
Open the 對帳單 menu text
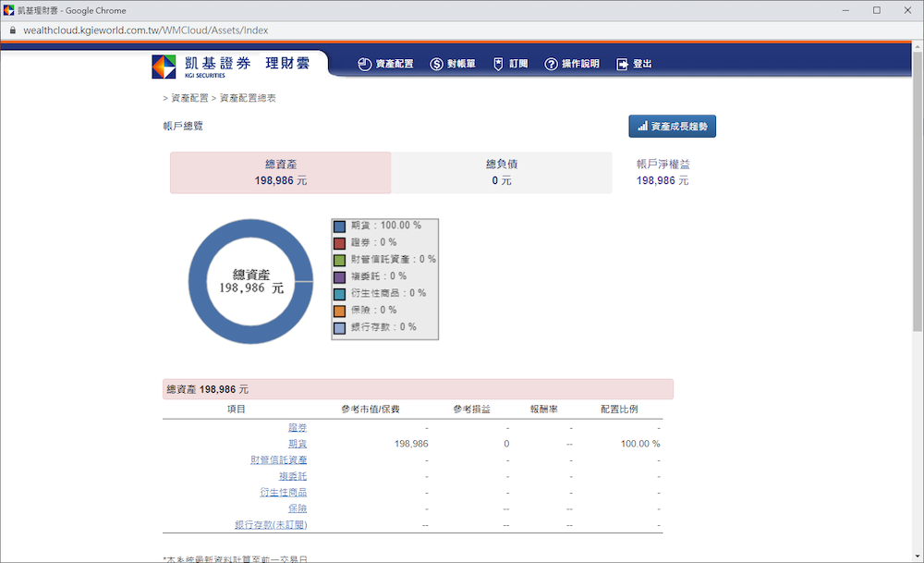[461, 64]
